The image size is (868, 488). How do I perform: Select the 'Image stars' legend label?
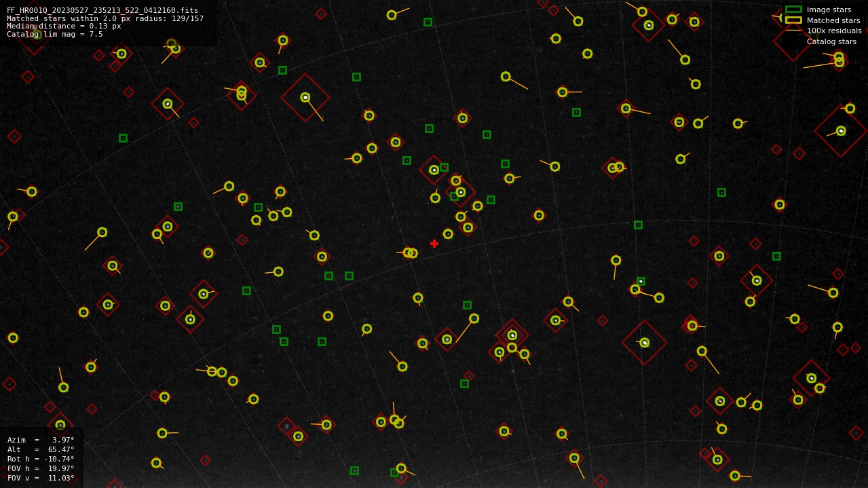click(829, 10)
